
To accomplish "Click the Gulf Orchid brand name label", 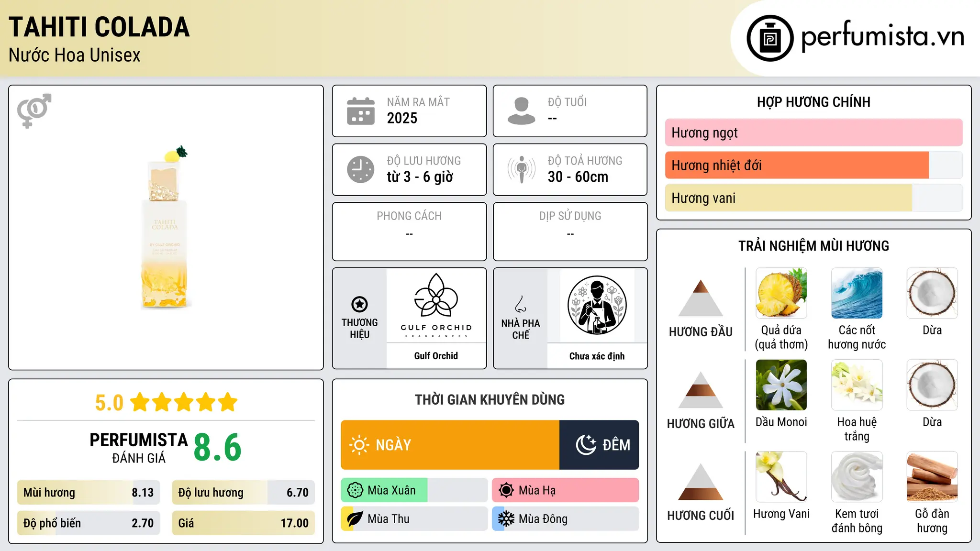I will [436, 356].
